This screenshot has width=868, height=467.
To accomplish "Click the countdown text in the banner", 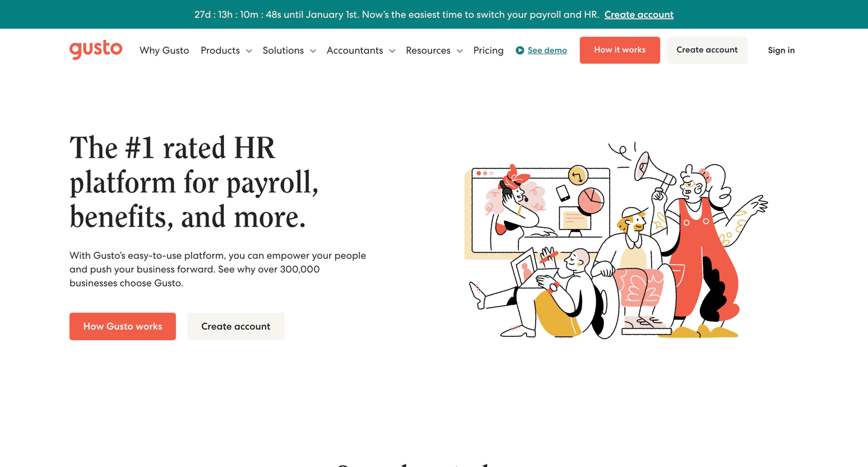I will 397,14.
